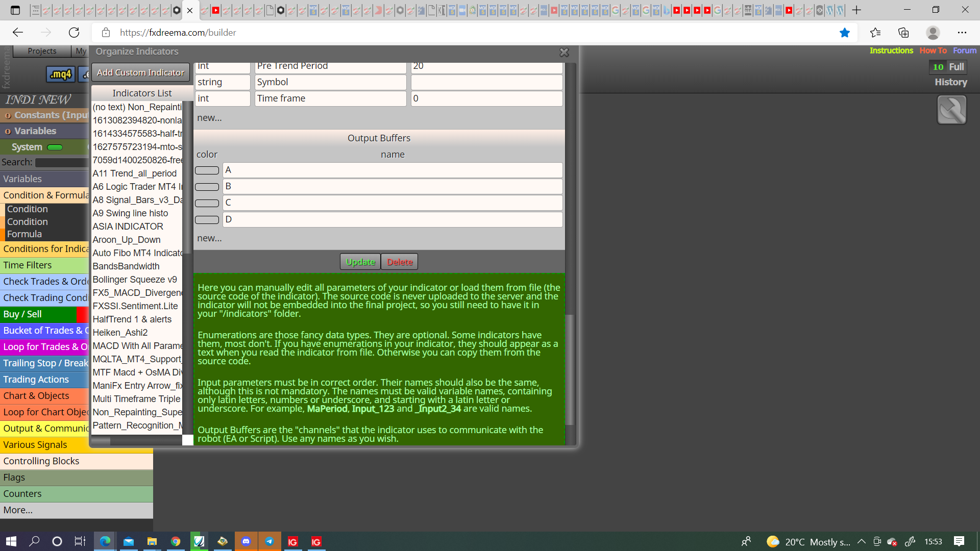Open File Explorer from taskbar
The image size is (980, 551).
152,541
